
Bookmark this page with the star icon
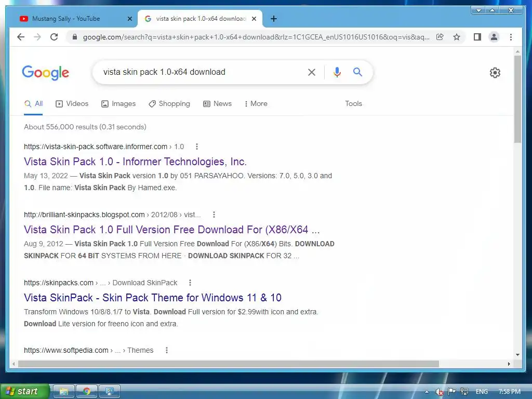click(x=457, y=37)
